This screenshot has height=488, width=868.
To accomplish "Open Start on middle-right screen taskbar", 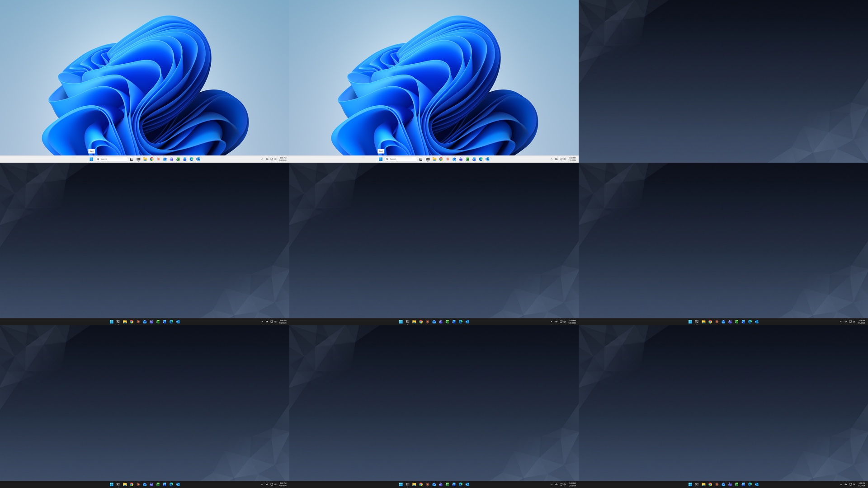I will coord(690,322).
